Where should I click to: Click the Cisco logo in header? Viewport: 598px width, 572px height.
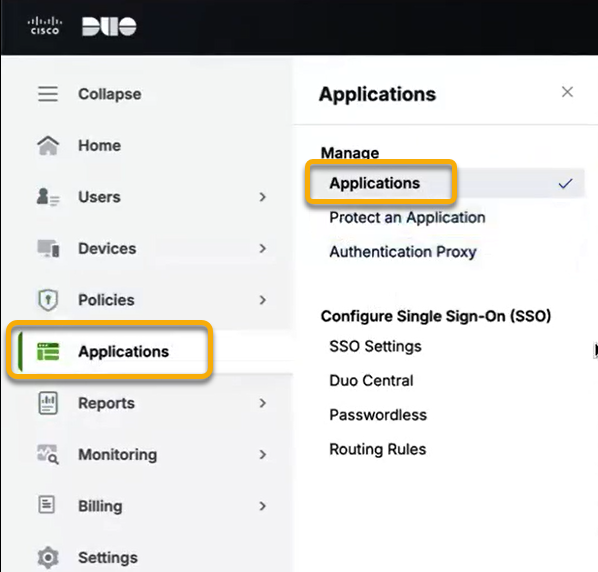coord(45,26)
